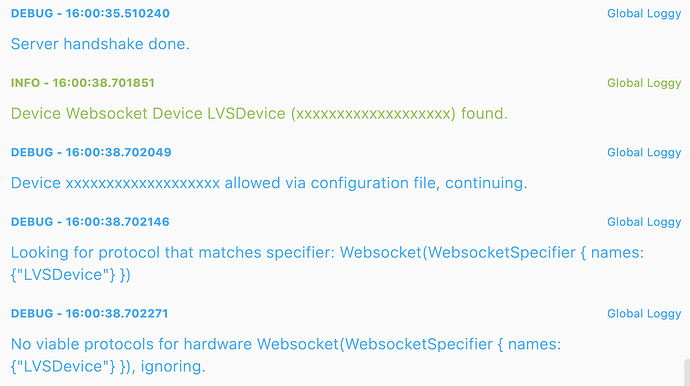Screen dimensions: 690x386
Task: Click the DEBUG 16:00:38.702049 log header
Action: coord(91,152)
